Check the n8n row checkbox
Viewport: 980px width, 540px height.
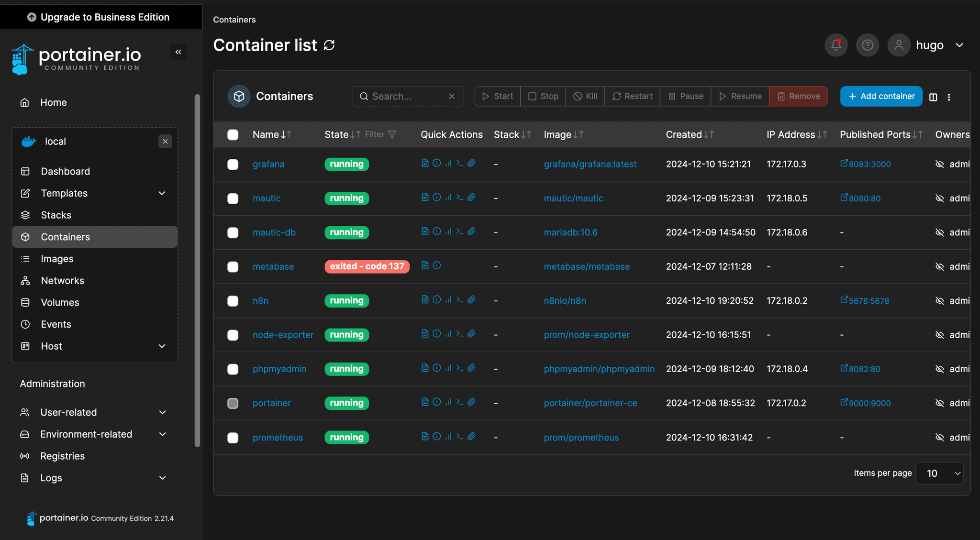(233, 301)
